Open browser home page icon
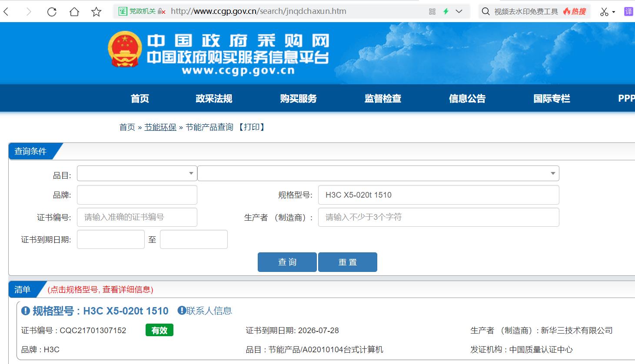Image resolution: width=635 pixels, height=364 pixels. pyautogui.click(x=74, y=12)
